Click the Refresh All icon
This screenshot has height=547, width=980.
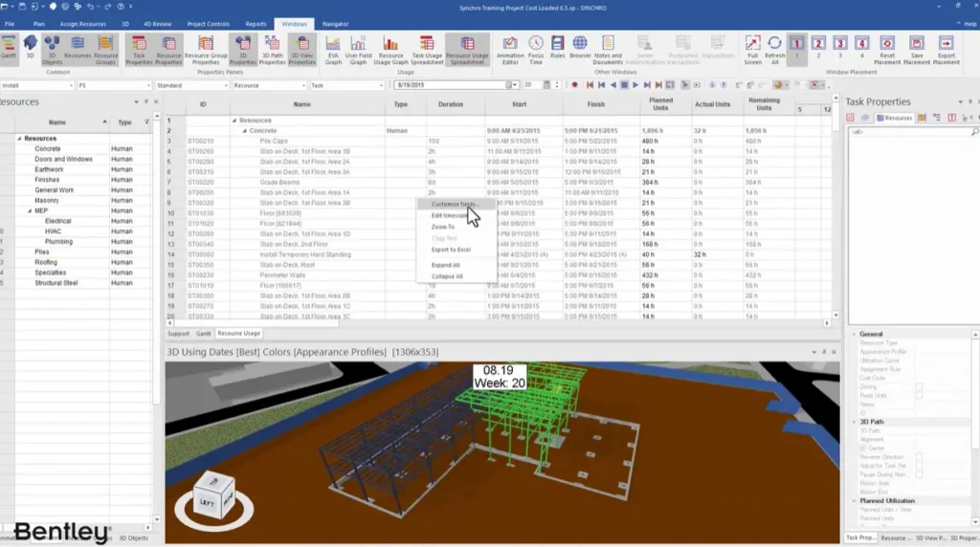(x=774, y=50)
